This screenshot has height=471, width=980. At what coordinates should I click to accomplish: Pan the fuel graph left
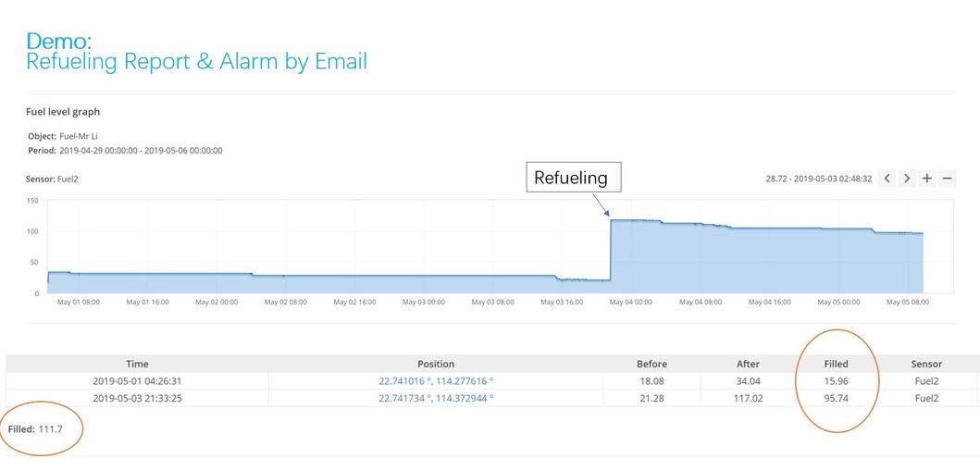click(887, 179)
